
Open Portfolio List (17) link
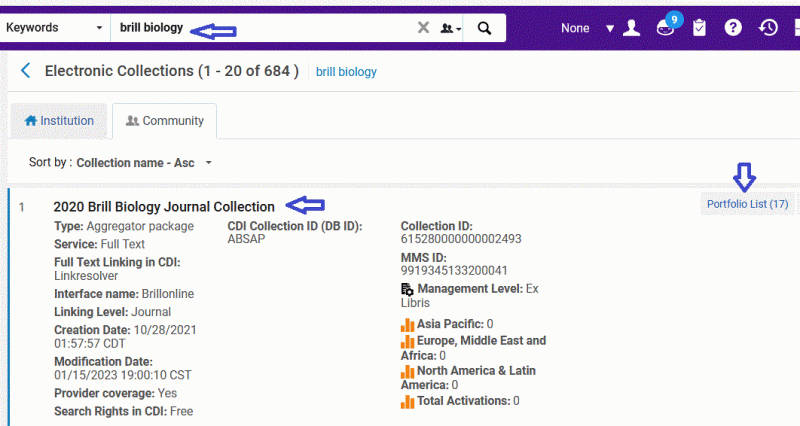[747, 204]
